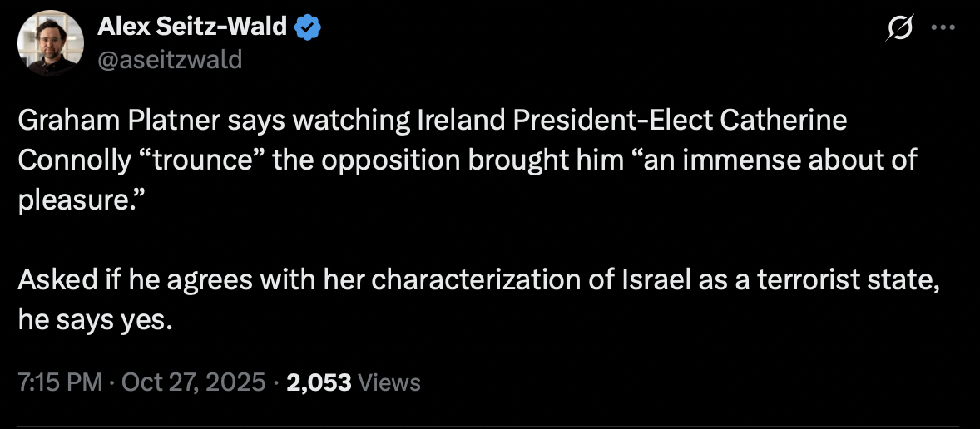
Task: Click the 2,053 view count number
Action: (x=319, y=382)
